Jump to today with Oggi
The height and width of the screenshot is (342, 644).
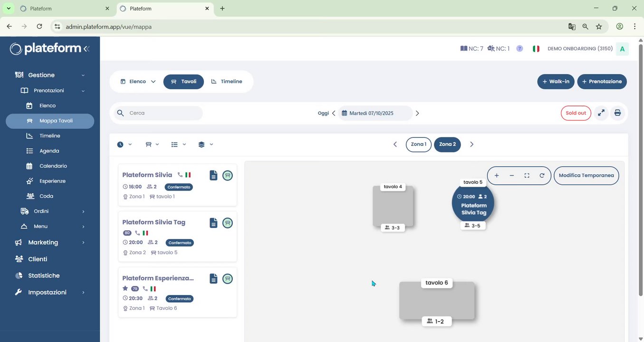pyautogui.click(x=323, y=113)
